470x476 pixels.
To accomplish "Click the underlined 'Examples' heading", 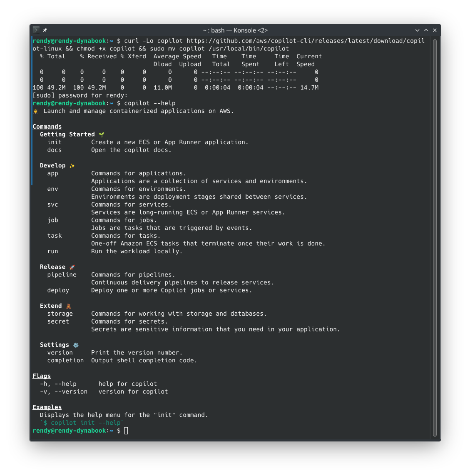I will [47, 407].
